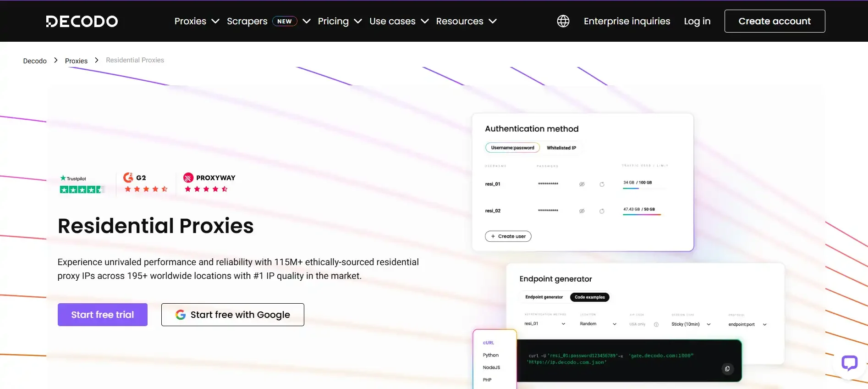The height and width of the screenshot is (389, 868).
Task: Click breadcrumb arrow after Proxies
Action: (97, 60)
